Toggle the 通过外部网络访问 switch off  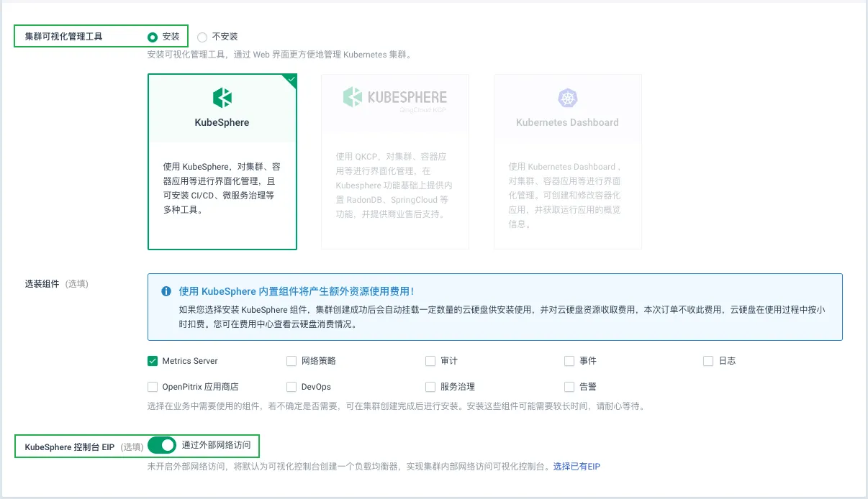point(162,445)
